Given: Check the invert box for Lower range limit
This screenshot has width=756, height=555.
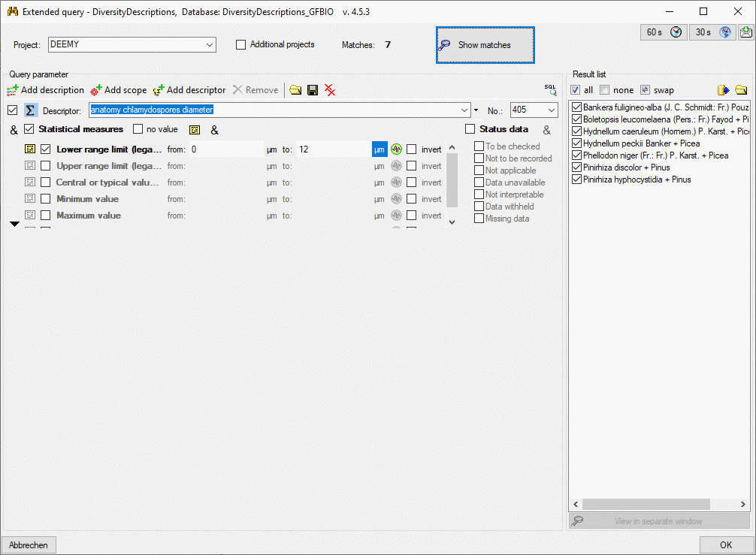Looking at the screenshot, I should [x=412, y=149].
